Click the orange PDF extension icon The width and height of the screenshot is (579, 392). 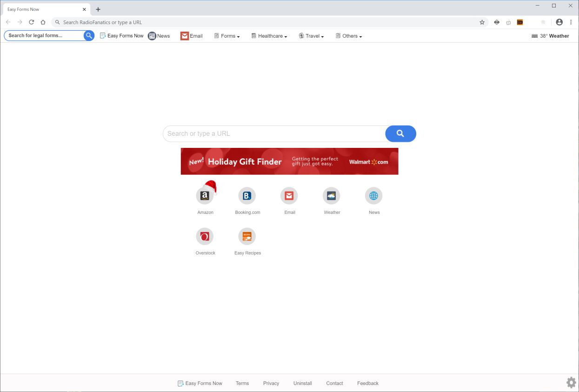(x=520, y=22)
